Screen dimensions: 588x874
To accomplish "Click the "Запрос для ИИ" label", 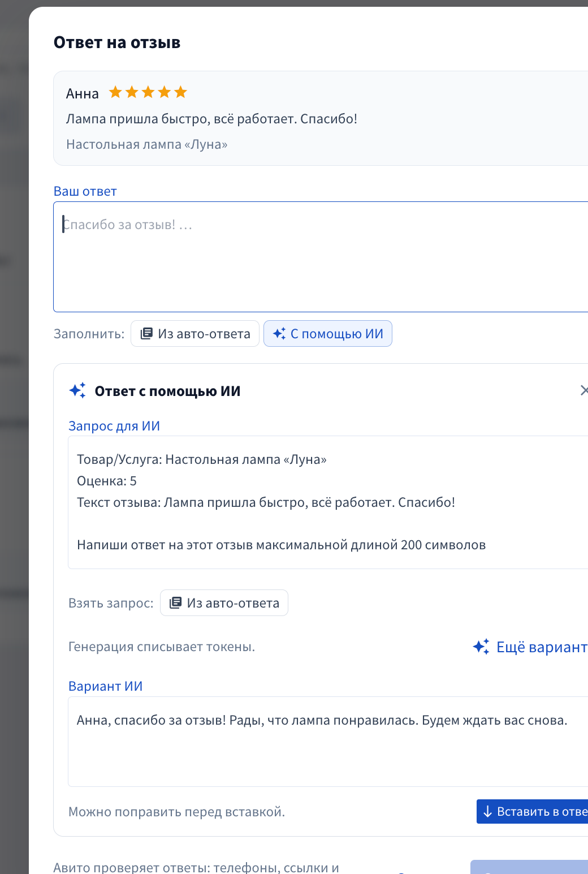I will (x=114, y=426).
